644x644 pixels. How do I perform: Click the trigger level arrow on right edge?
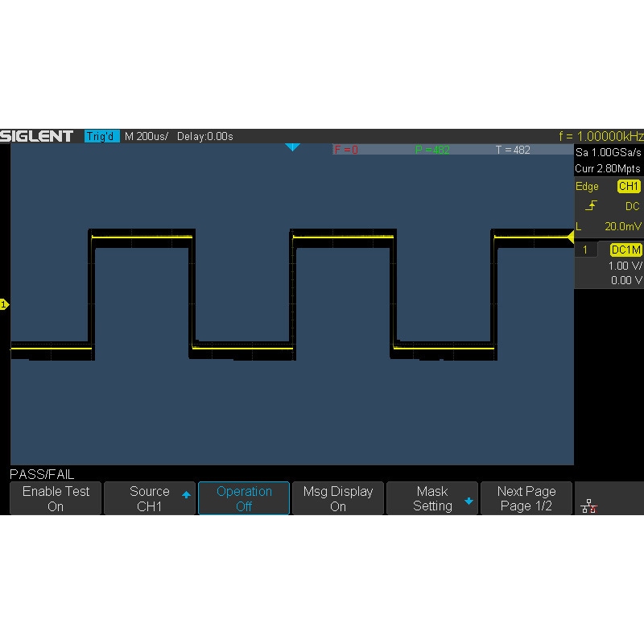click(570, 237)
